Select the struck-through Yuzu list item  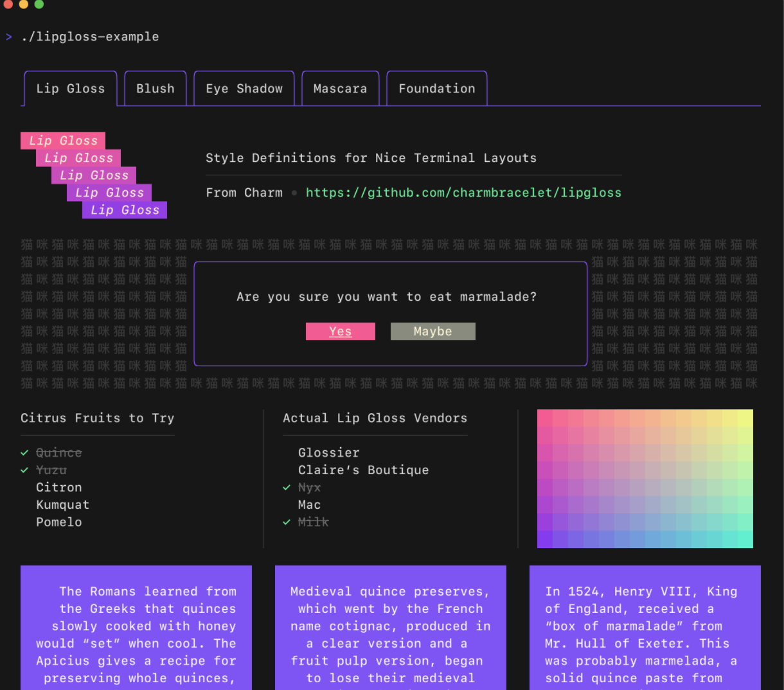click(x=51, y=470)
